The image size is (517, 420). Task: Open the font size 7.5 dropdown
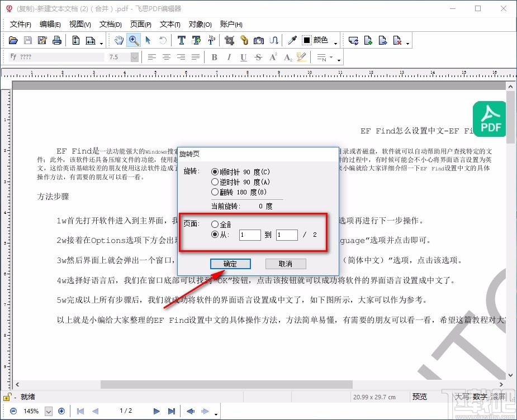[134, 58]
